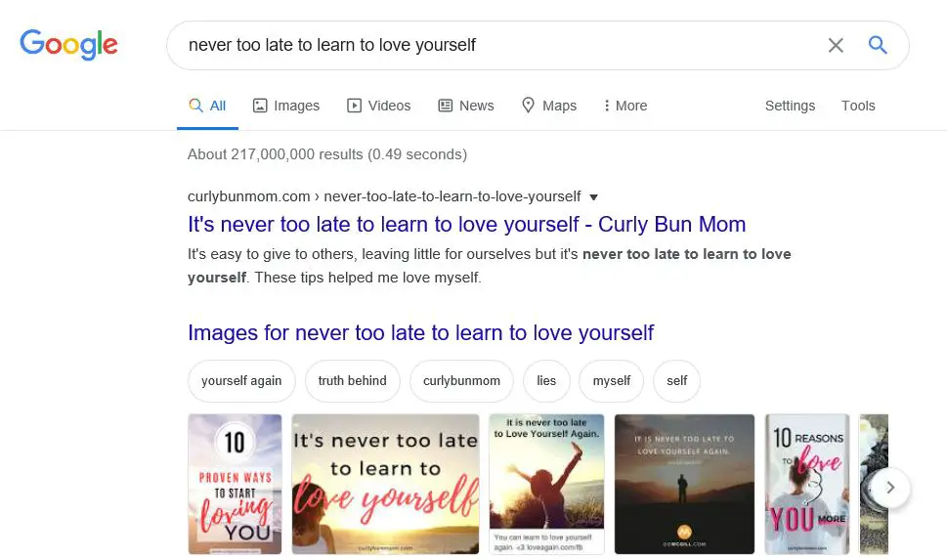This screenshot has height=560, width=947.
Task: Select the All tab
Action: point(207,106)
